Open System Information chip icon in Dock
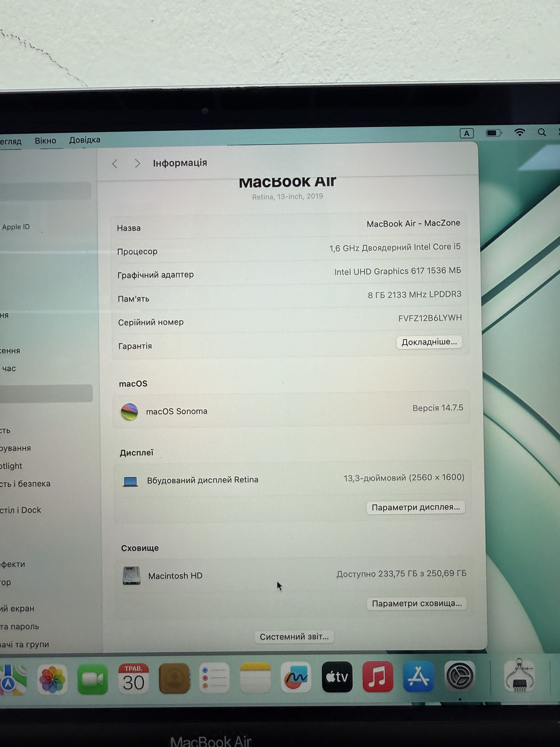 519,676
